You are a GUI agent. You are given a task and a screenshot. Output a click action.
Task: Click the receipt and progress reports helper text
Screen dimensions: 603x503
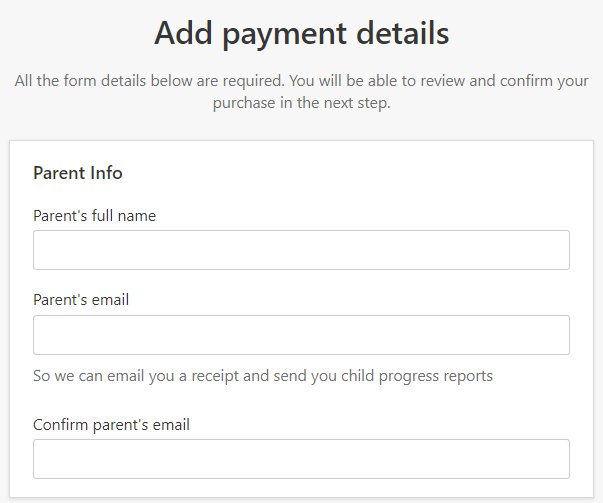263,376
